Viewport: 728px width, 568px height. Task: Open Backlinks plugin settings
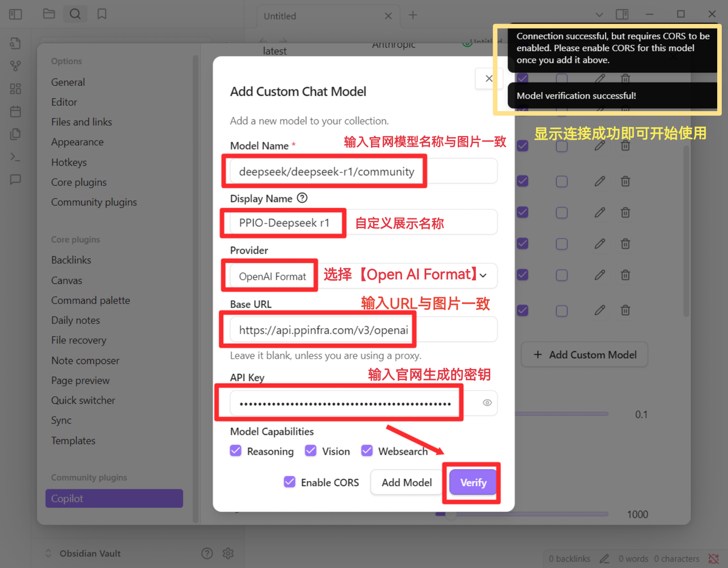pos(71,260)
